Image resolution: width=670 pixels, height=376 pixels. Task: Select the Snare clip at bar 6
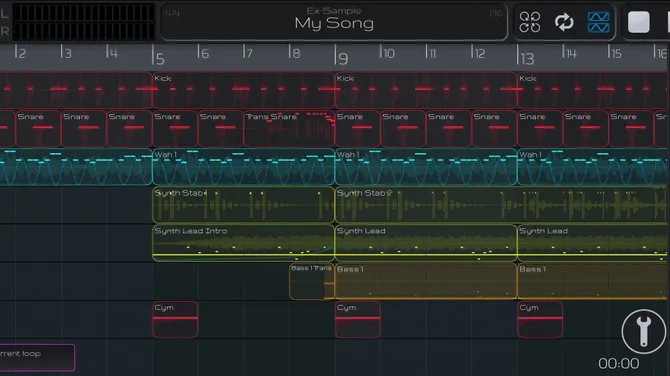click(x=221, y=128)
